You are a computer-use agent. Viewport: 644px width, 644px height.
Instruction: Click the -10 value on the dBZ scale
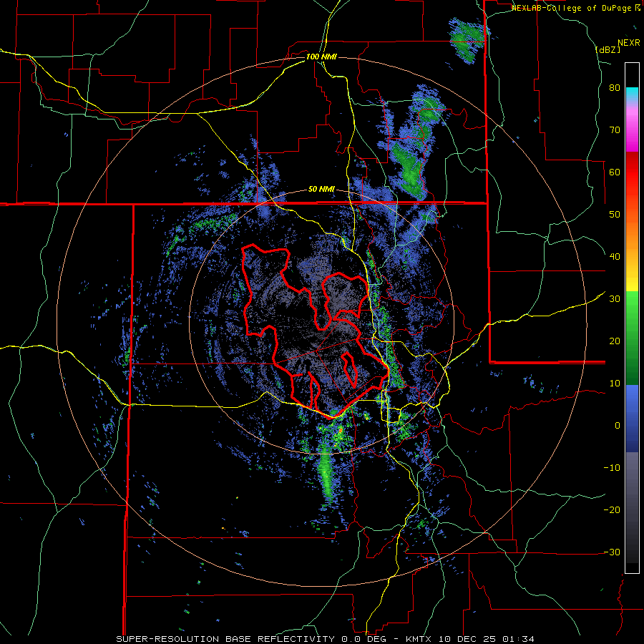(x=612, y=468)
